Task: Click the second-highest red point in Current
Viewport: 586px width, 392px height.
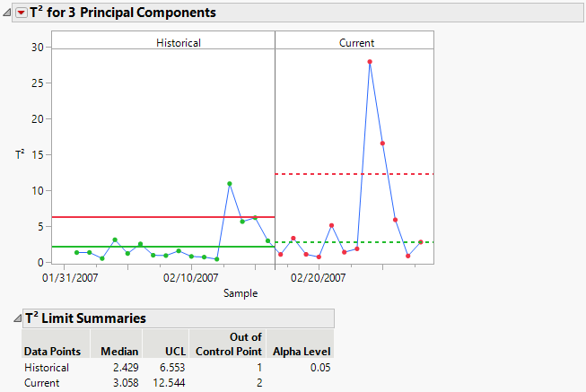Action: [382, 144]
